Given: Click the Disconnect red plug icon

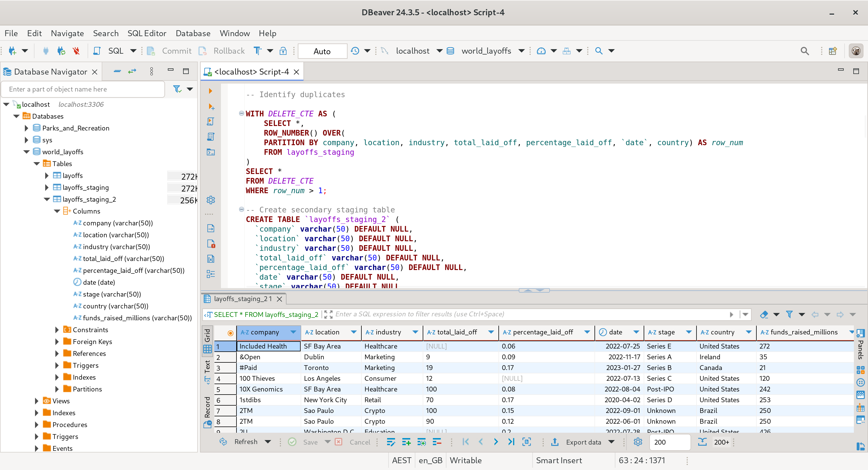Looking at the screenshot, I should [x=76, y=51].
